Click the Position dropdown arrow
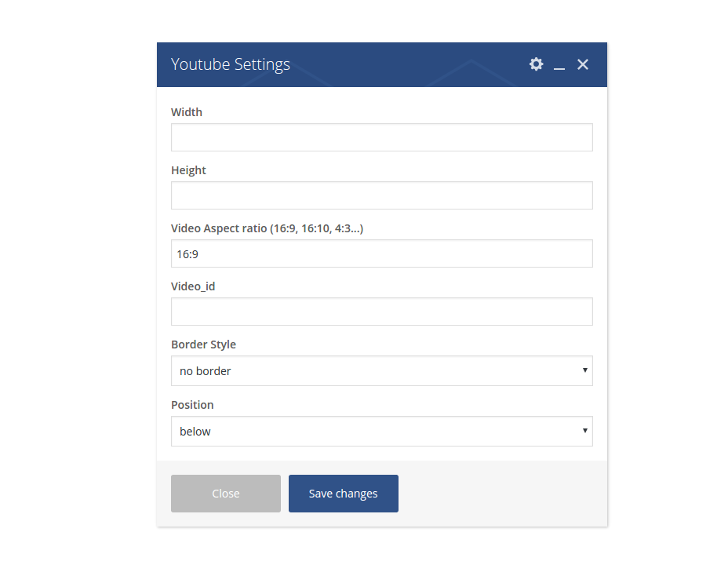Screen dimensions: 728x565 (584, 431)
